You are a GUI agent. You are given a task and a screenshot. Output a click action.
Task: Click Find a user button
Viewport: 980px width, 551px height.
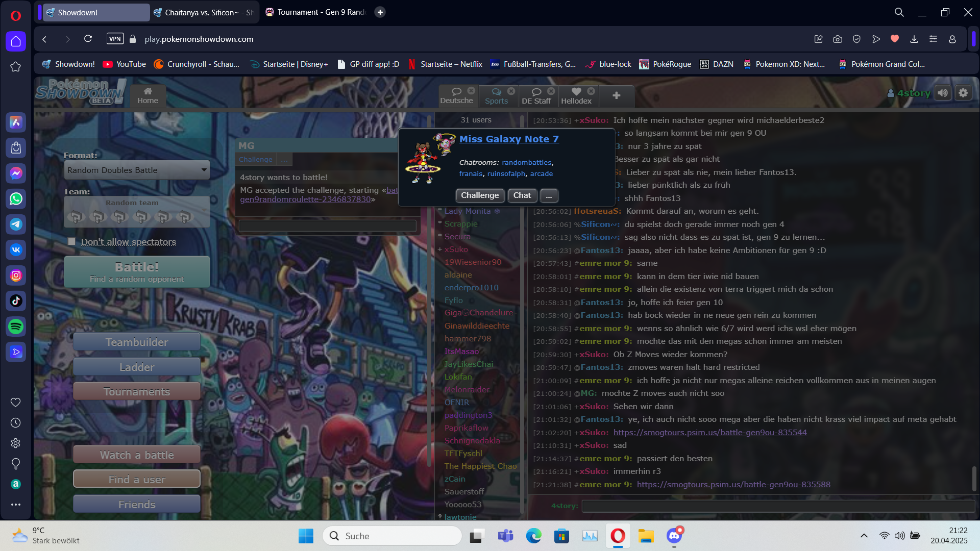click(137, 479)
